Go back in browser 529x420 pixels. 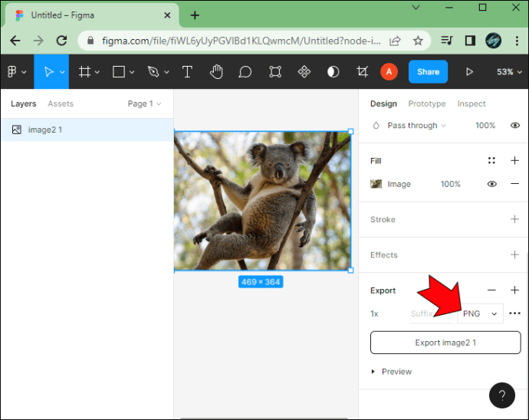tap(15, 41)
